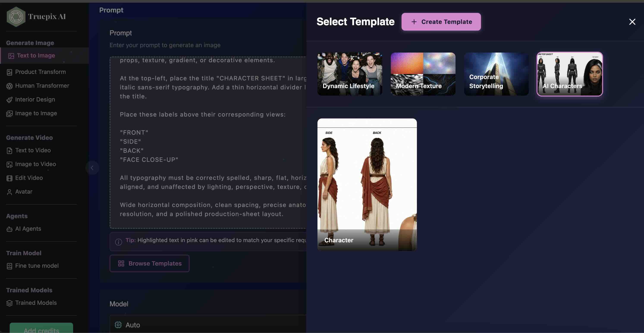Open the Product Transform icon
This screenshot has width=644, height=333.
click(9, 72)
